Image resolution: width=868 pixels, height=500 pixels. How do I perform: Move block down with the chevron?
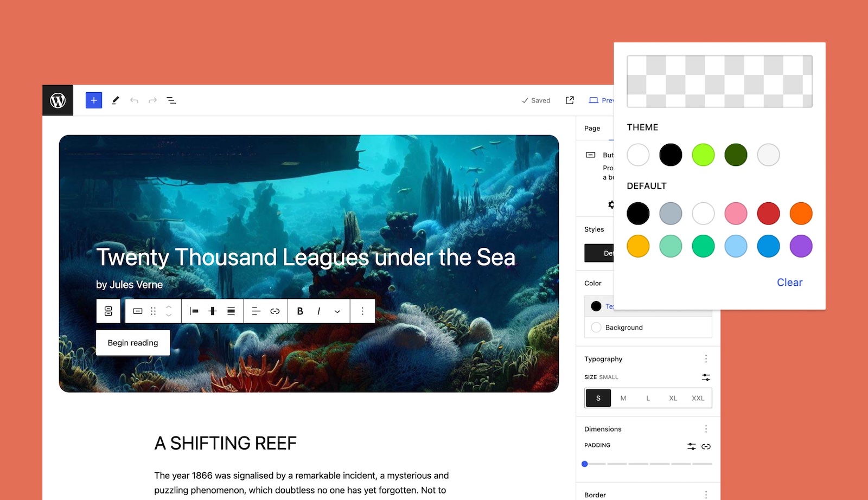[169, 316]
